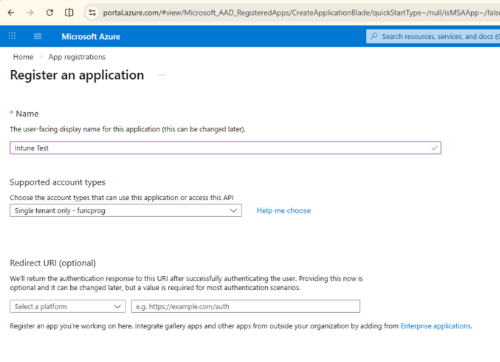Open the Help me choose link
Viewport: 500px width, 362px height.
(284, 211)
